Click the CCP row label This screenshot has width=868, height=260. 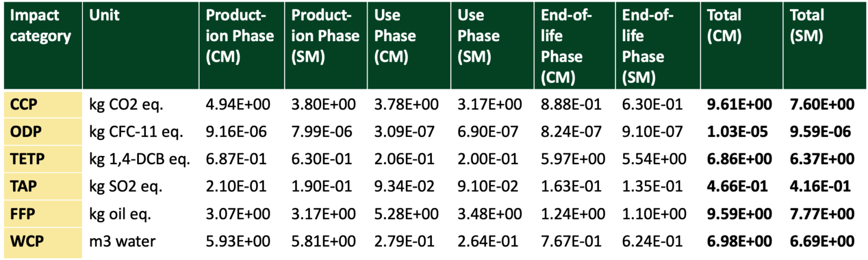click(x=24, y=105)
